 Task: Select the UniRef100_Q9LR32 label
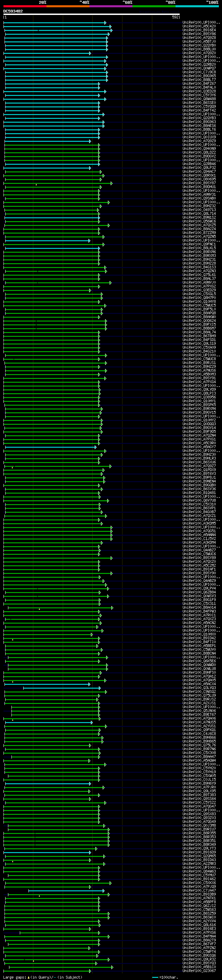click(199, 959)
